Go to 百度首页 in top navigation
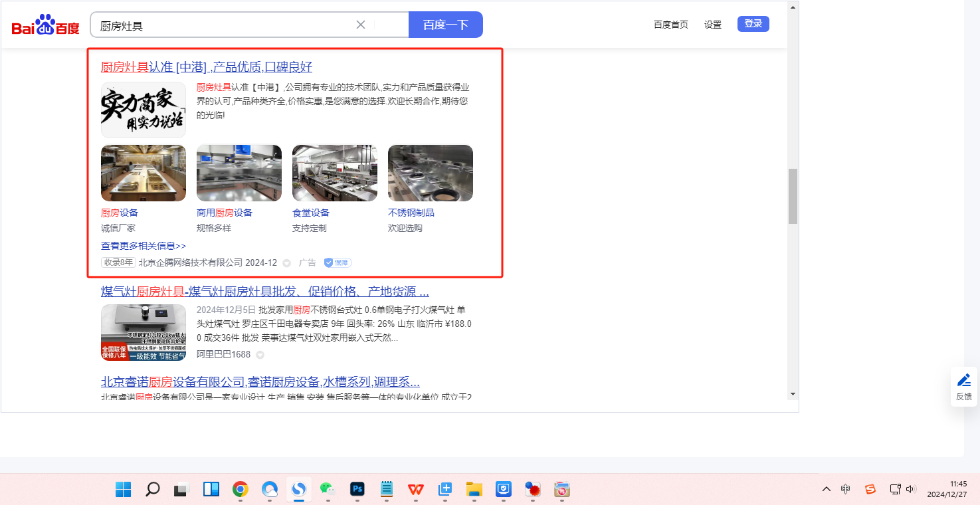The image size is (980, 505). coord(670,25)
